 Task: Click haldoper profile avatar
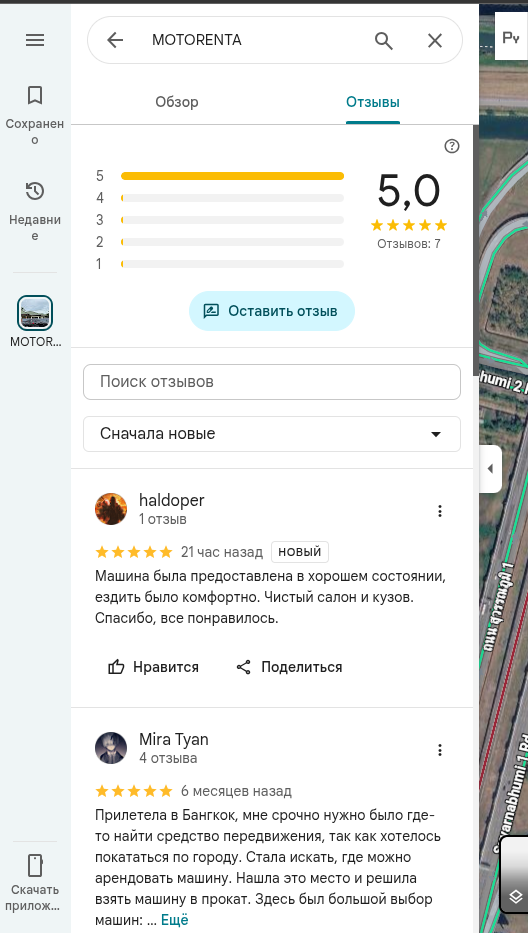pyautogui.click(x=111, y=509)
